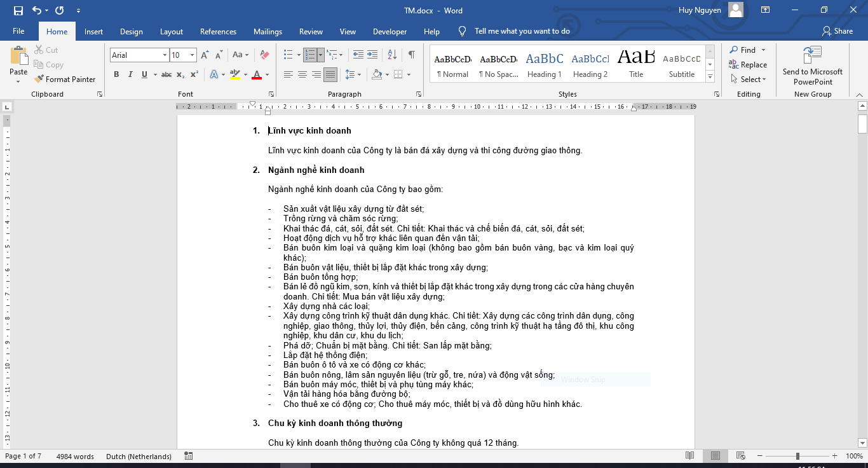Click the Clear All Formatting eraser icon
The image size is (868, 468).
(x=265, y=55)
